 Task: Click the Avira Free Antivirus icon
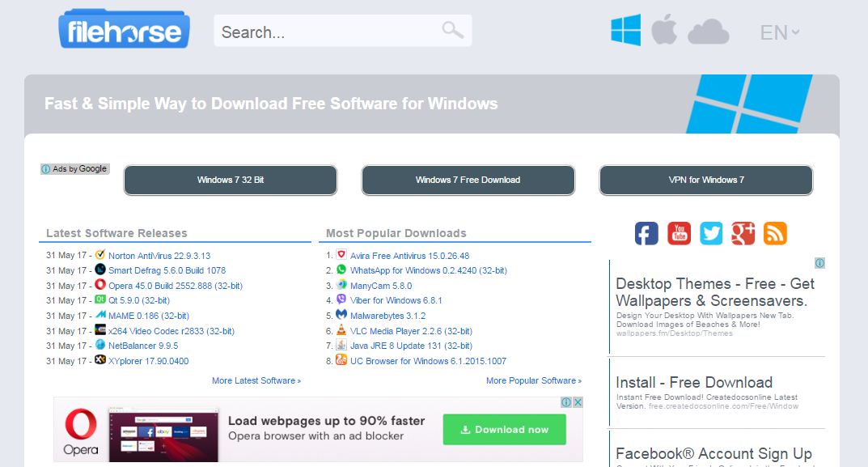coord(341,254)
